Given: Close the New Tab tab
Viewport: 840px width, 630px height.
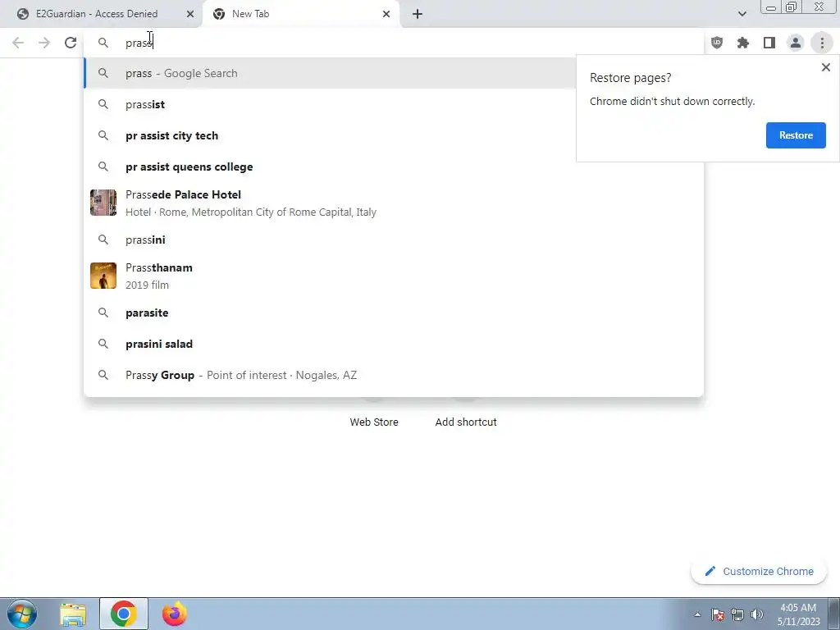Looking at the screenshot, I should (x=386, y=14).
